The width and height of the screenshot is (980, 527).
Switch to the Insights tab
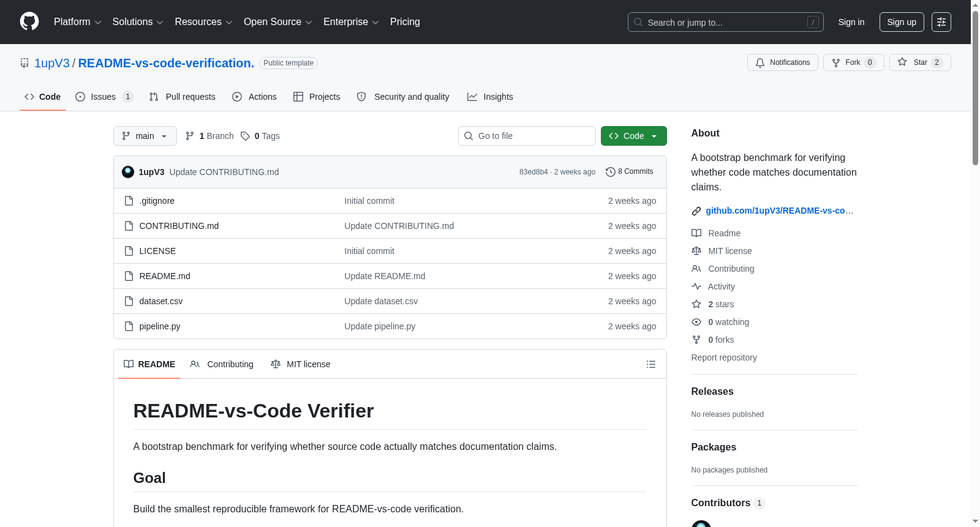click(x=490, y=97)
